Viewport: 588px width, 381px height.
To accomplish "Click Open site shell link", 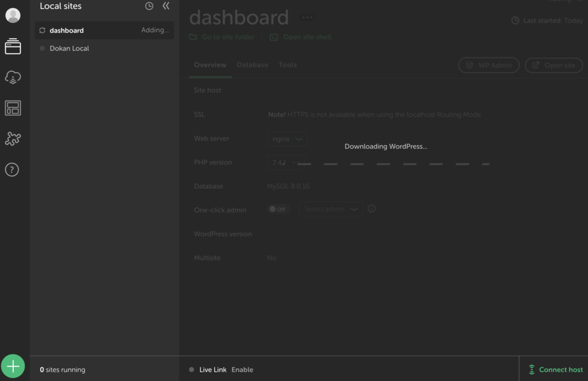I will point(300,37).
